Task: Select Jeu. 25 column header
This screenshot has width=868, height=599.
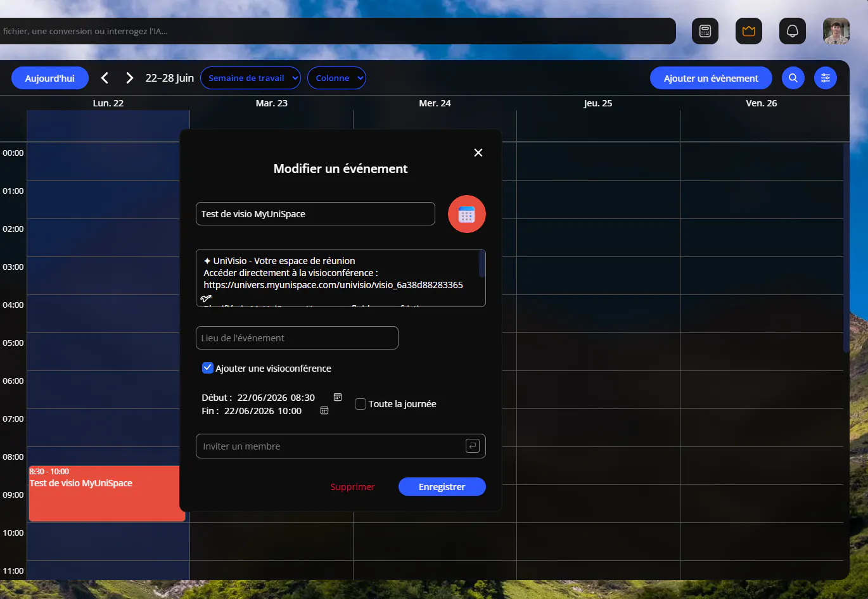Action: (598, 103)
